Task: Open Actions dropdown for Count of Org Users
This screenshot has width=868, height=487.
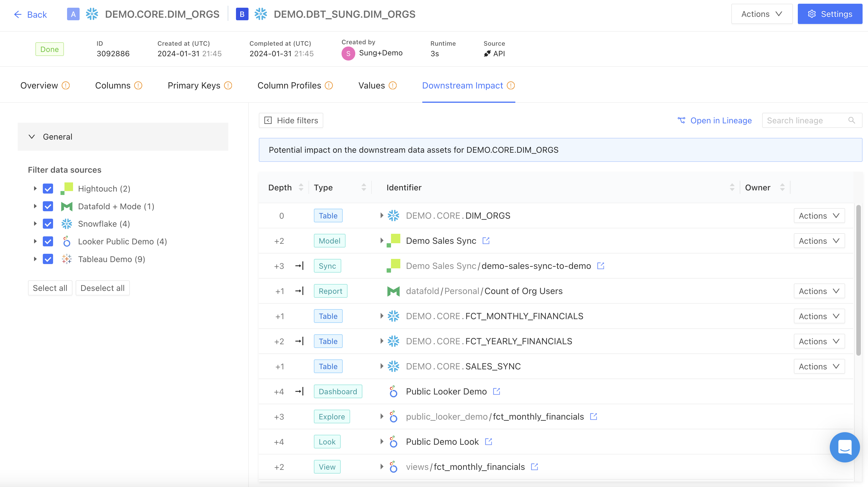Action: click(x=819, y=291)
